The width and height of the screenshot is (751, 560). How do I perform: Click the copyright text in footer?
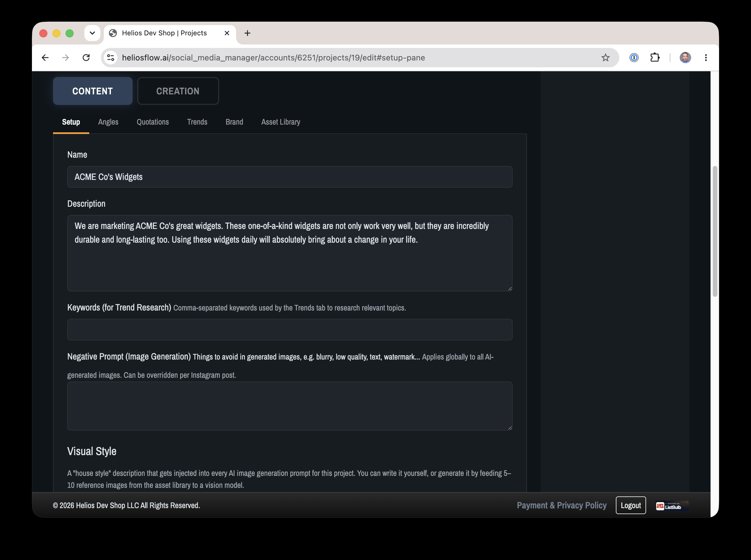126,506
